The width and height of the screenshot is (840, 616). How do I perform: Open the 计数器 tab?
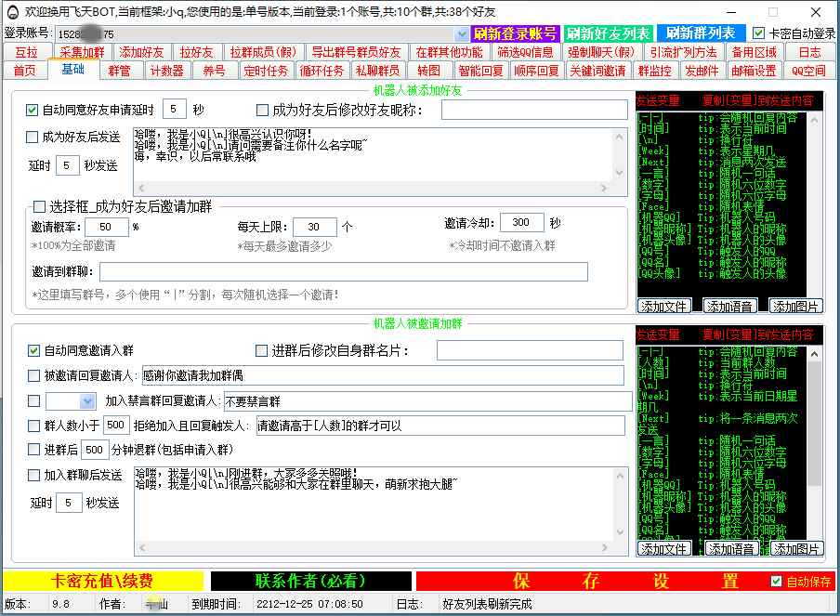(166, 71)
